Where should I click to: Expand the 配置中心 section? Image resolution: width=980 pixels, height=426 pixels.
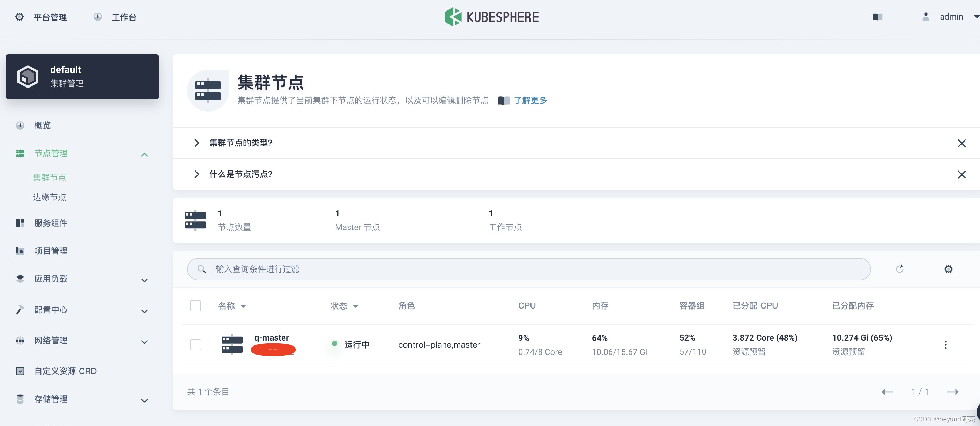tap(144, 311)
